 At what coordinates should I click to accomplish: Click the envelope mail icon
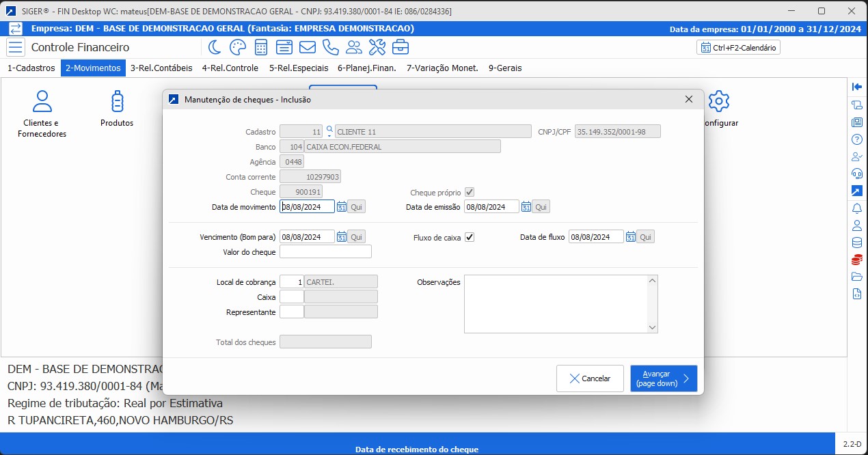click(307, 47)
